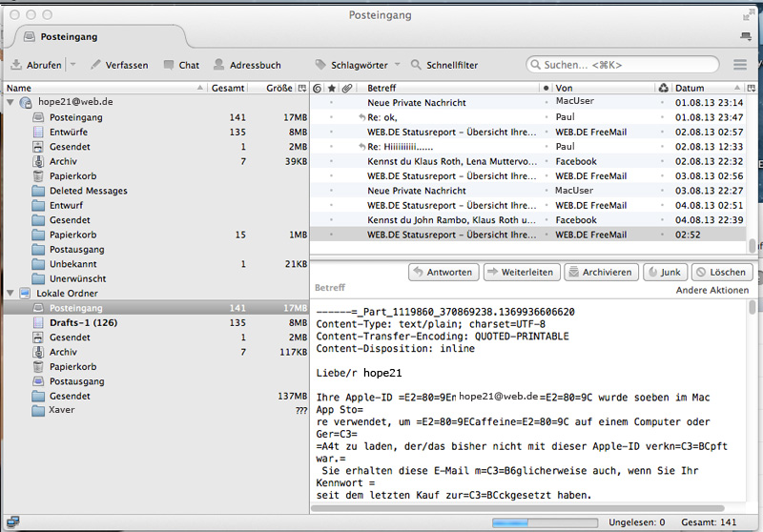This screenshot has height=532, width=763.
Task: Select the Posteingang tab
Action: tap(67, 37)
